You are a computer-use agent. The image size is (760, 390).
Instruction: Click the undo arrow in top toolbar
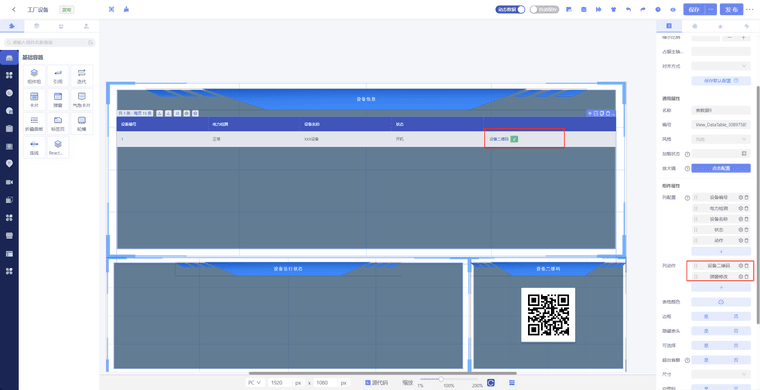point(629,9)
